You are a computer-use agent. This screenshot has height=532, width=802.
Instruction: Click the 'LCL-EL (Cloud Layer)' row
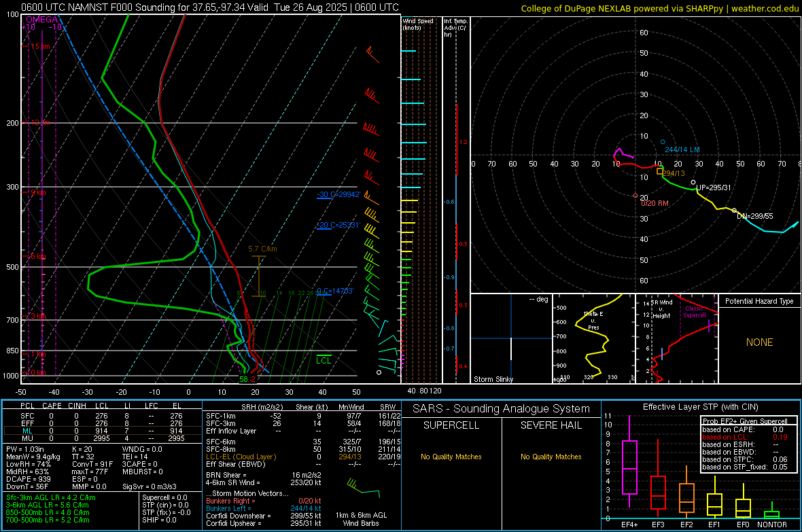tap(303, 457)
